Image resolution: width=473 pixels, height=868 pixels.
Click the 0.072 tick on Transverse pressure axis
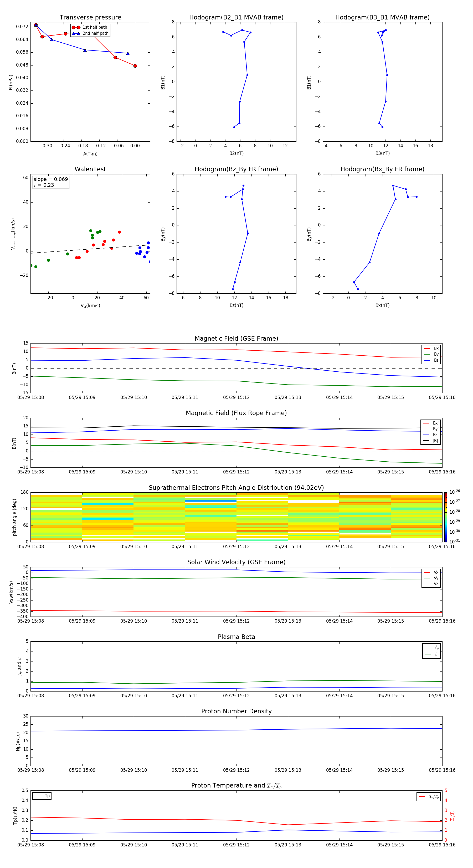pos(22,27)
